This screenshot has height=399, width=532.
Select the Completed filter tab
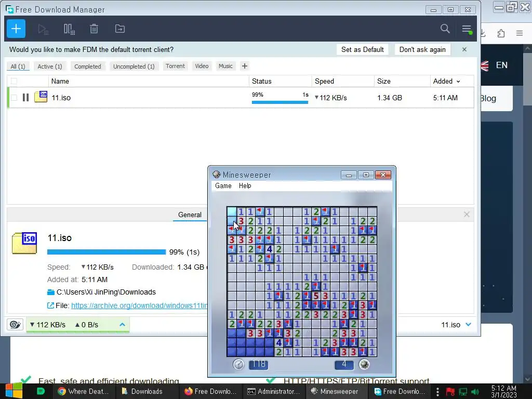(87, 66)
